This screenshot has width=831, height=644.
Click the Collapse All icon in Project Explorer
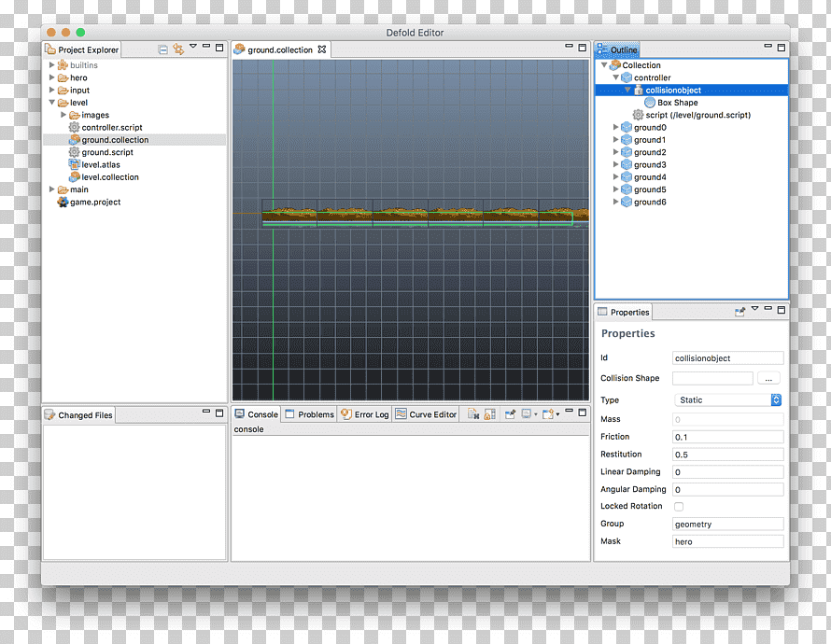pos(162,49)
